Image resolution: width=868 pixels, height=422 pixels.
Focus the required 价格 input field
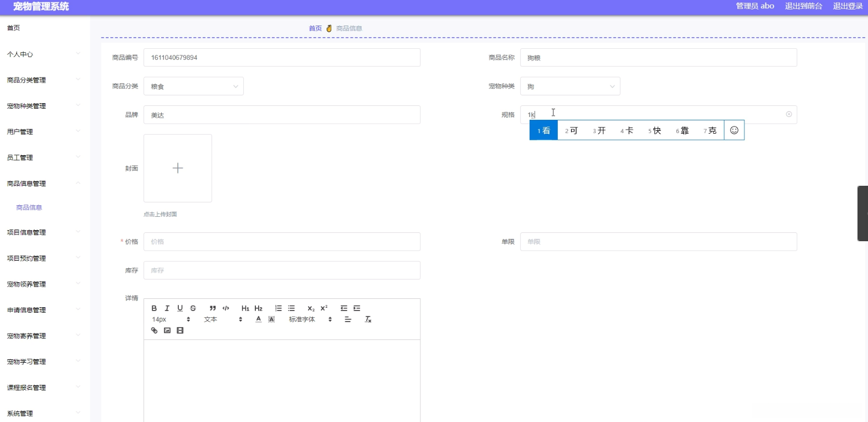tap(282, 242)
